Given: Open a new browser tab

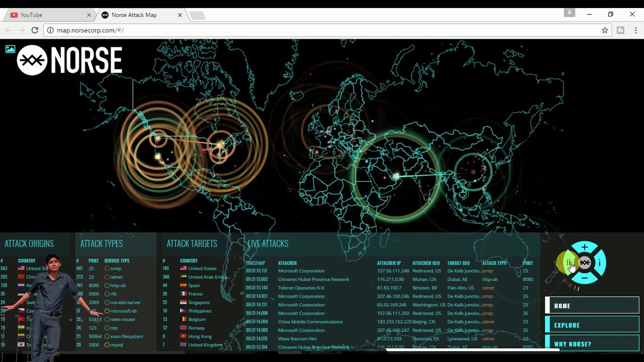Looking at the screenshot, I should (197, 16).
